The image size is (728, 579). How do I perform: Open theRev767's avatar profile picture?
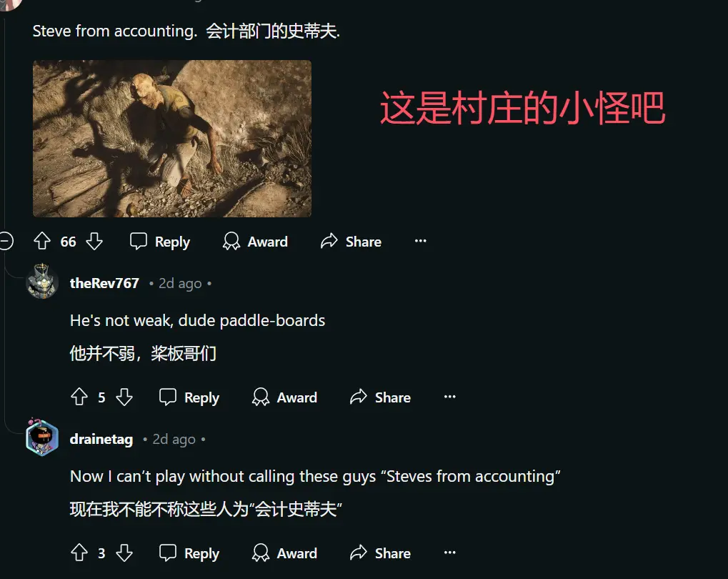point(42,282)
